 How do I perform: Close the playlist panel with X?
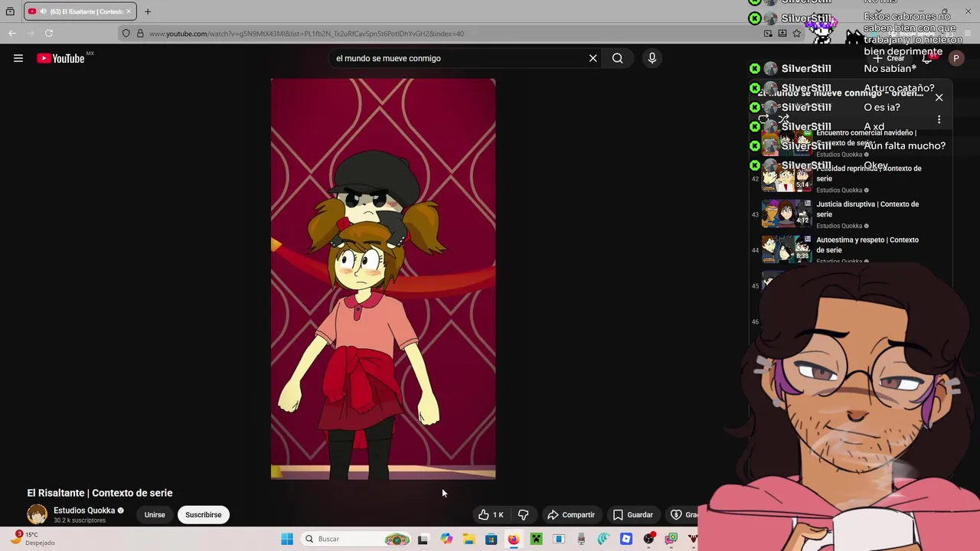click(x=939, y=98)
